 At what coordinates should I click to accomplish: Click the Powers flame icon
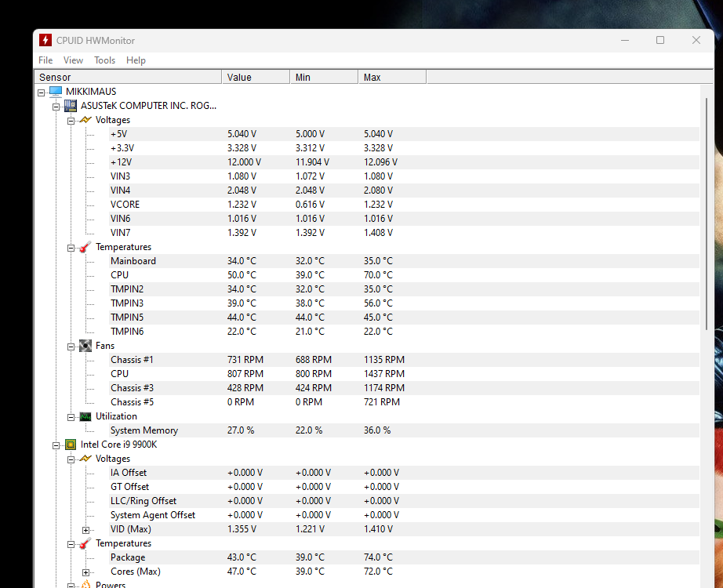[85, 584]
